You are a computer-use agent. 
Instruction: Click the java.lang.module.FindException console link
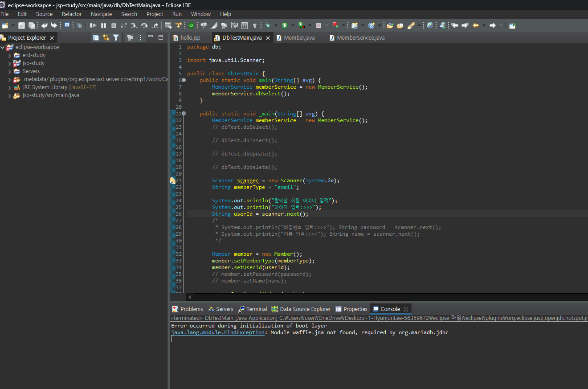(218, 332)
